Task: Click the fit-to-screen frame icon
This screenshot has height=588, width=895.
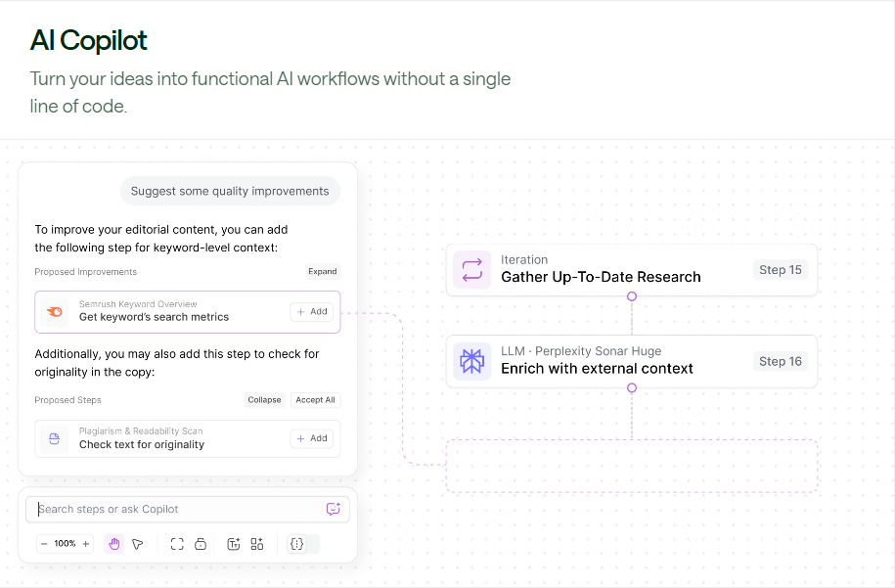Action: (x=177, y=544)
